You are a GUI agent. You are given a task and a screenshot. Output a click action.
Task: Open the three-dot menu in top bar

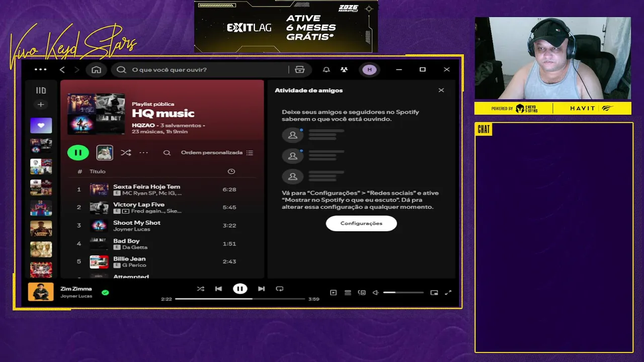[40, 69]
